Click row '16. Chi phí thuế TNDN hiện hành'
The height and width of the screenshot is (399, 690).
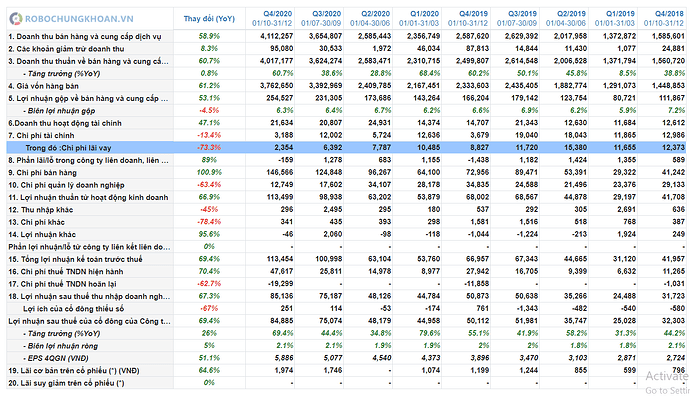tap(346, 271)
